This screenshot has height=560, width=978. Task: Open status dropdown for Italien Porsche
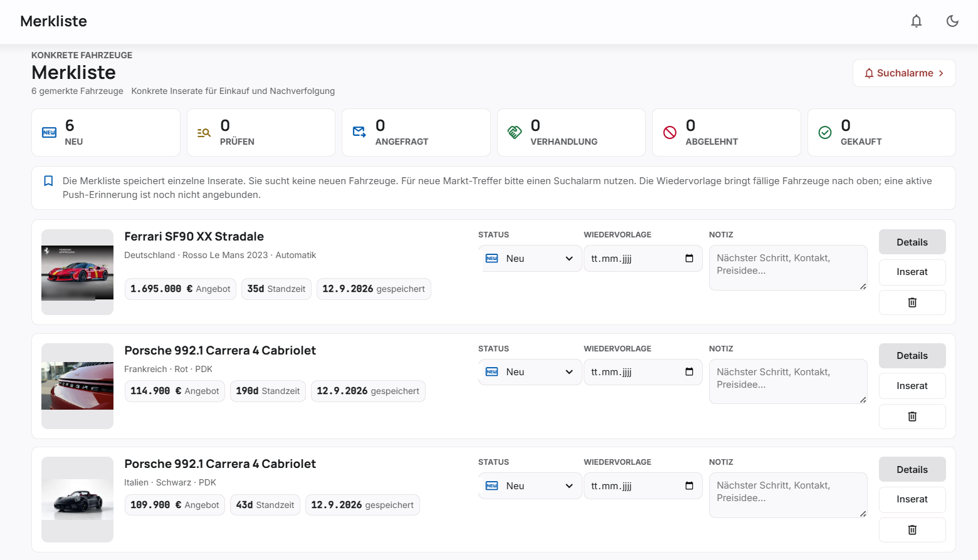pyautogui.click(x=530, y=486)
